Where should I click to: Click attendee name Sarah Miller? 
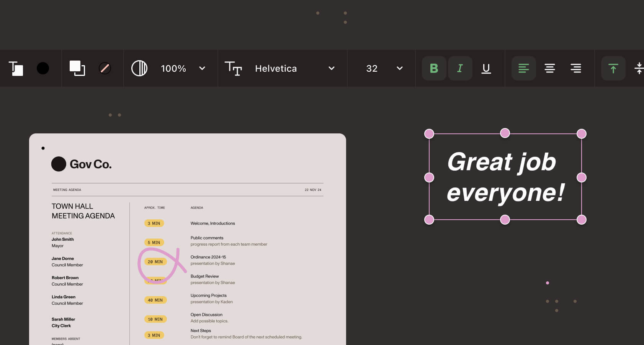pos(64,319)
